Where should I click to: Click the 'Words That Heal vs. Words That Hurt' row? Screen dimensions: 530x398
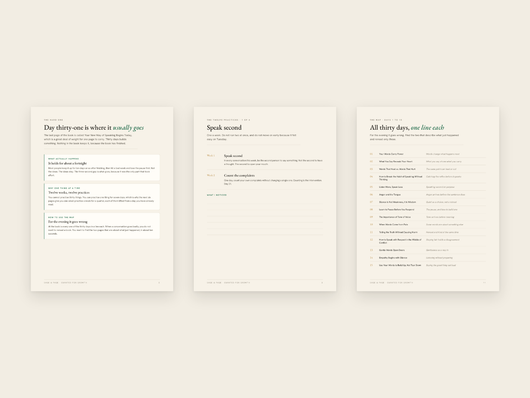[428, 169]
